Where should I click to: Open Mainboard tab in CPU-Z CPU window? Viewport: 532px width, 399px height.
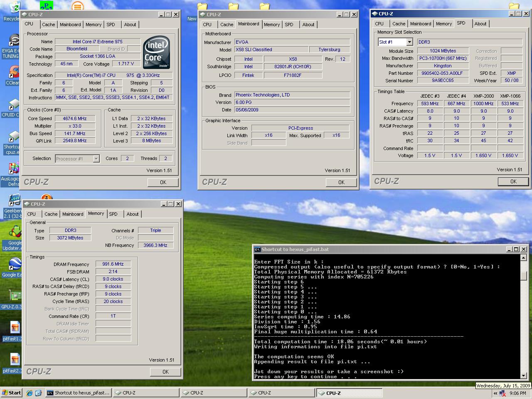coord(70,25)
